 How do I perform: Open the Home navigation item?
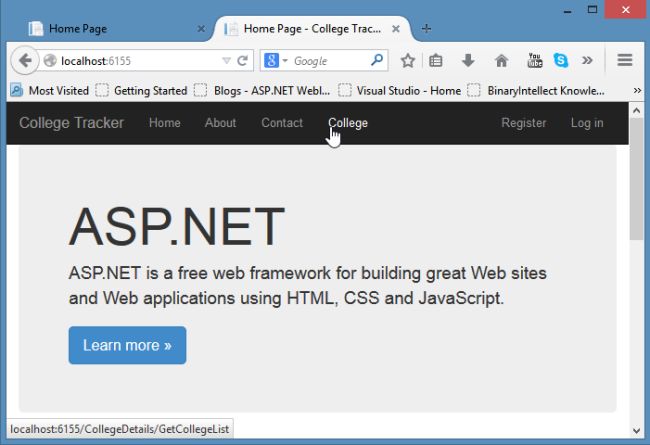click(x=165, y=123)
